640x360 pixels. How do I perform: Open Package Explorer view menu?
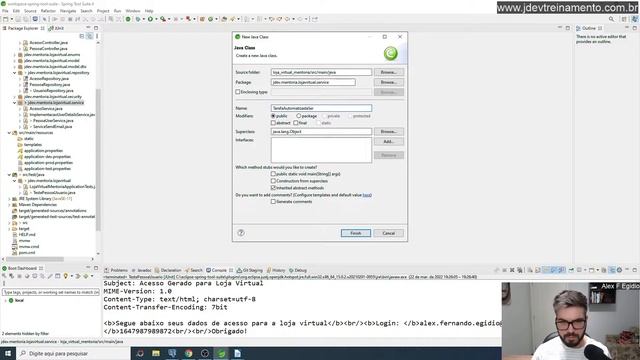[x=97, y=36]
